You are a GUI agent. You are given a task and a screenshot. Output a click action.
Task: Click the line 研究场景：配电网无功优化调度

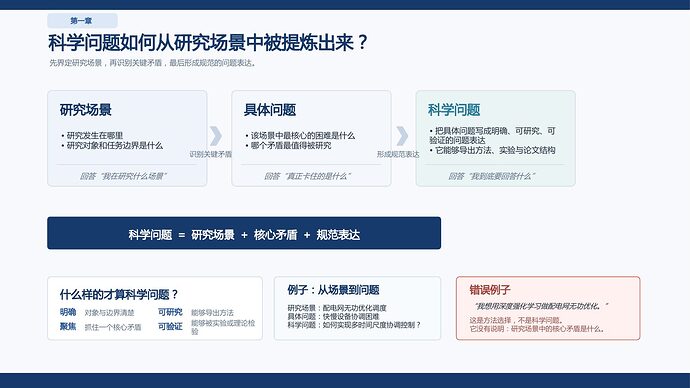pyautogui.click(x=337, y=308)
